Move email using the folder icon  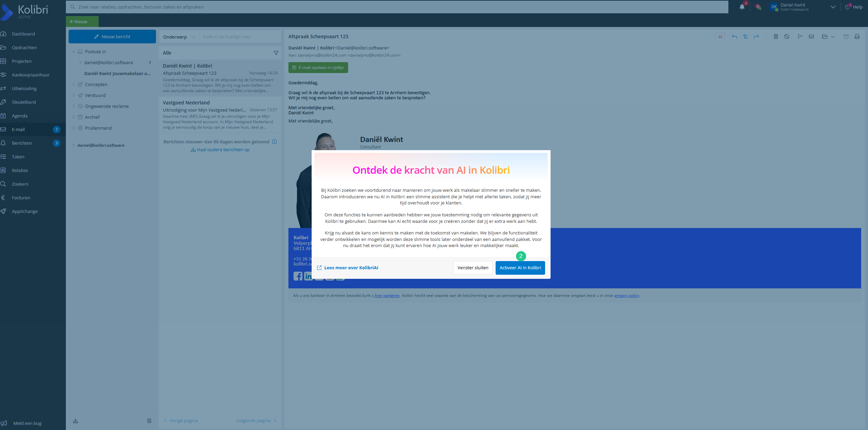(825, 37)
